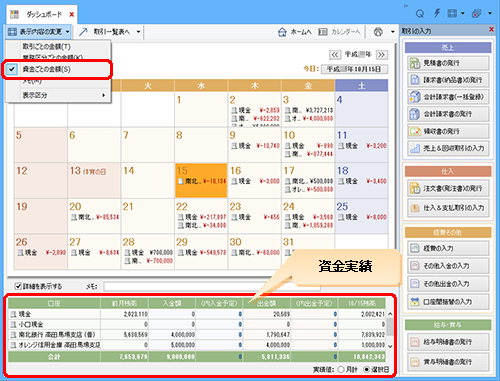Toggle the 詳細を表示する checkbox

pos(18,286)
